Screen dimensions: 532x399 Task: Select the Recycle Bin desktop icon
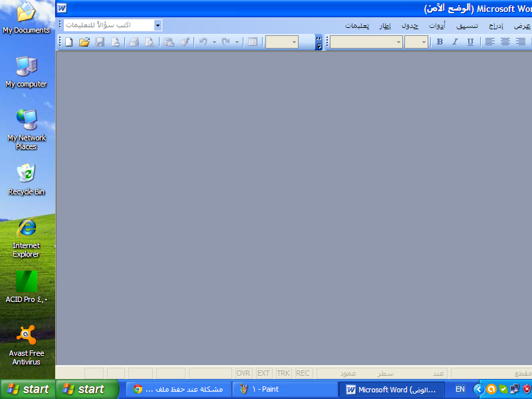[26, 180]
